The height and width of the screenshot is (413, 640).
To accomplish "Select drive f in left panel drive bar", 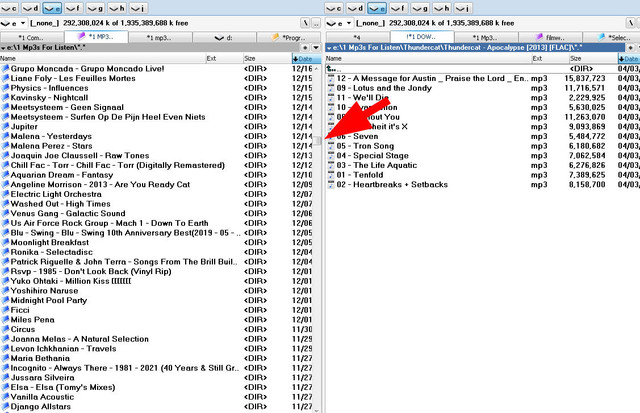I will coord(74,7).
